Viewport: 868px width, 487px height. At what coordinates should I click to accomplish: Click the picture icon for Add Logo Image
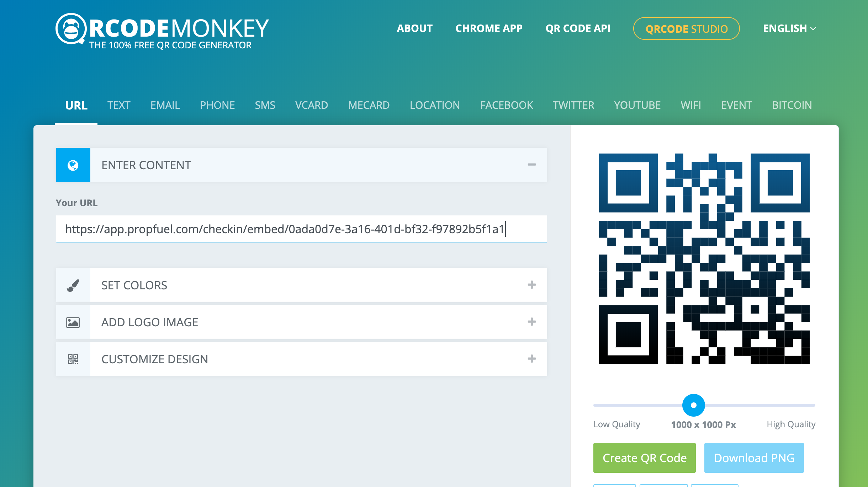pyautogui.click(x=73, y=322)
